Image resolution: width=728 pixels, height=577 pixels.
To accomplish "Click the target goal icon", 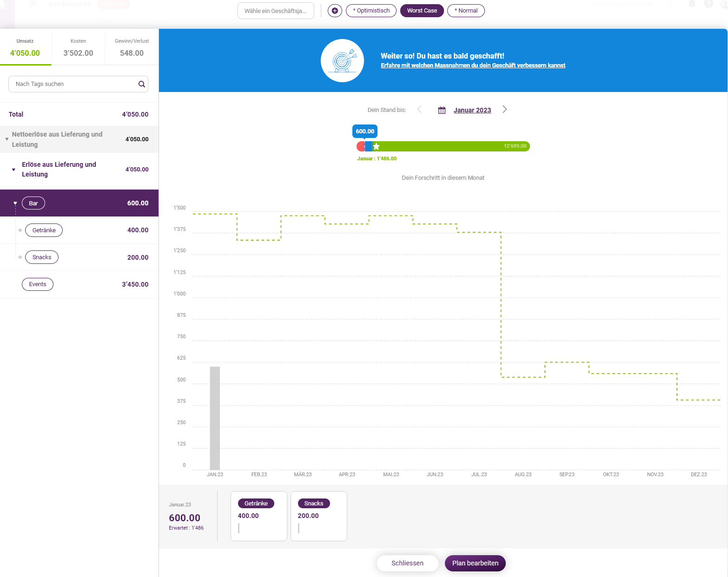I will click(x=343, y=61).
